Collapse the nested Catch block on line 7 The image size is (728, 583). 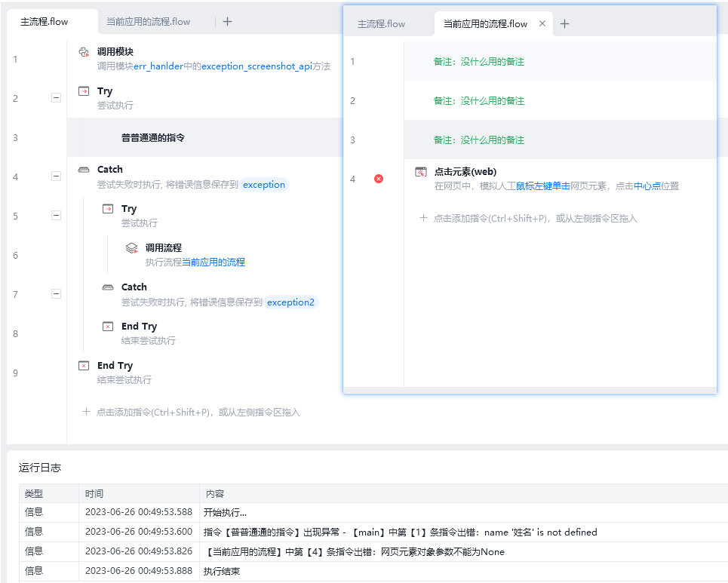(56, 294)
